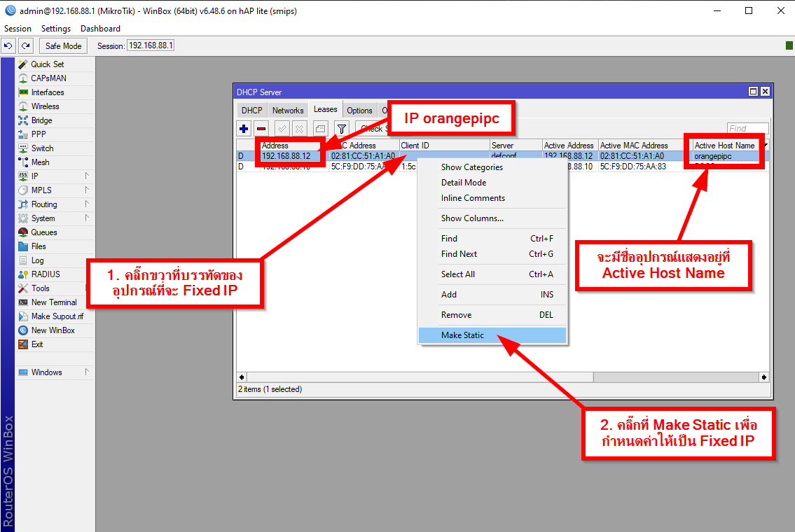The image size is (795, 532).
Task: Choose Detail Mode in context menu
Action: pos(492,183)
